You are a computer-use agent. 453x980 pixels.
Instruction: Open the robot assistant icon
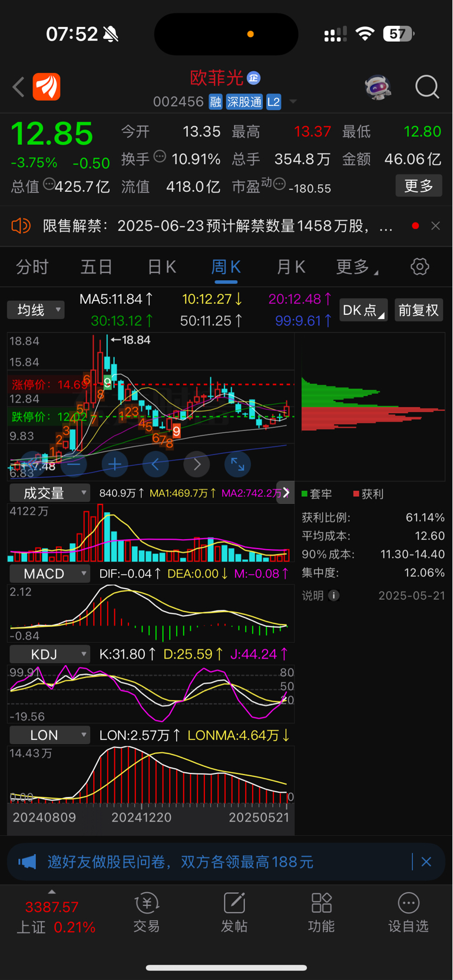coord(378,87)
